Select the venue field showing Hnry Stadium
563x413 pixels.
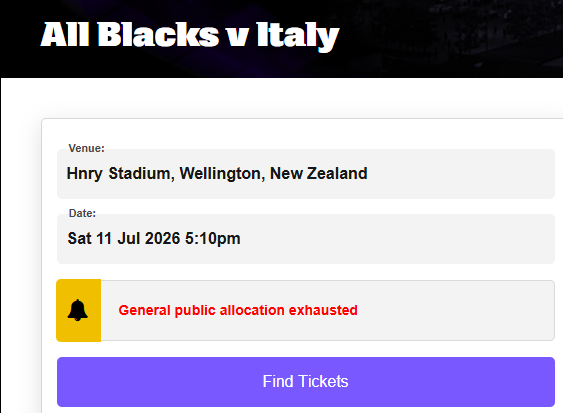pos(306,174)
